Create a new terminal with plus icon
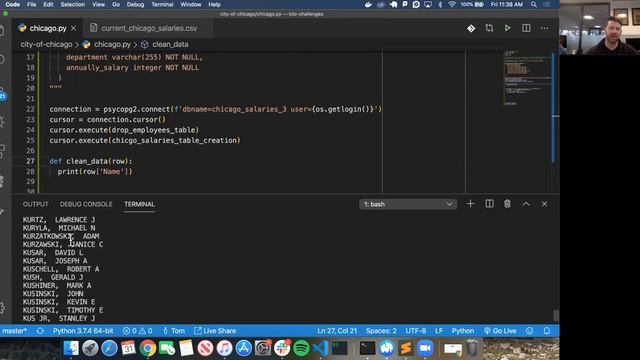 [x=470, y=204]
